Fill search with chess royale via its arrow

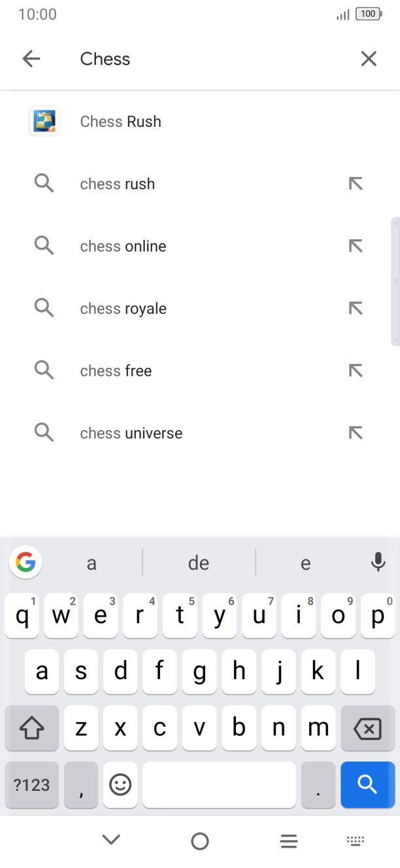[x=355, y=308]
